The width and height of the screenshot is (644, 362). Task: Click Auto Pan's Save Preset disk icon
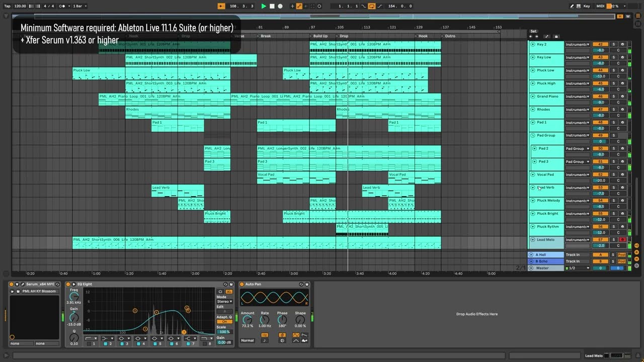click(x=307, y=284)
